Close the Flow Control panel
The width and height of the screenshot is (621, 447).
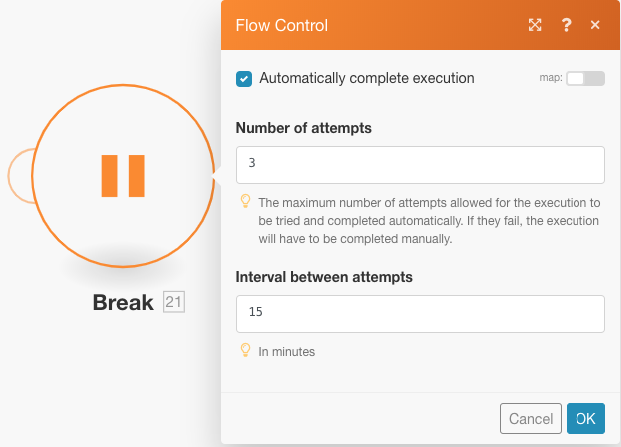(x=595, y=25)
